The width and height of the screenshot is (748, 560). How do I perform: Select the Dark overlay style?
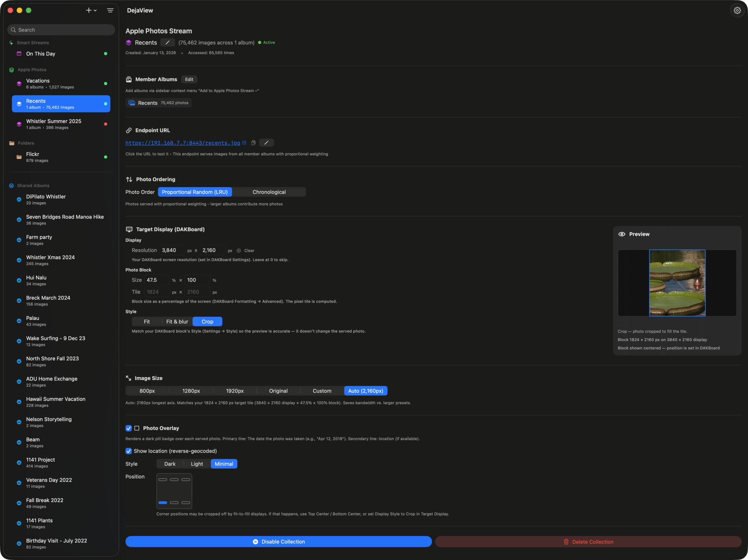(x=170, y=464)
